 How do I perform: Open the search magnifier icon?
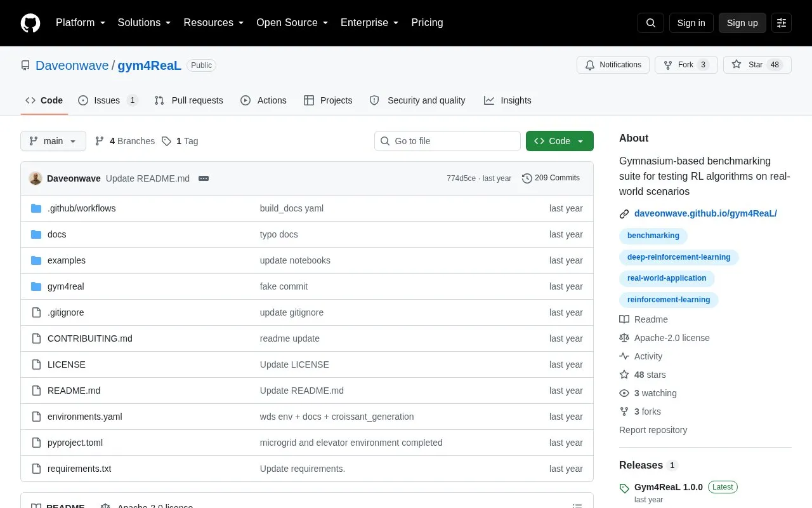coord(651,23)
